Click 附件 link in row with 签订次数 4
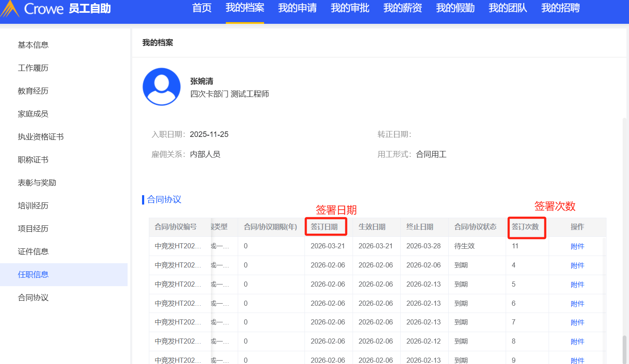This screenshot has width=629, height=364. (577, 266)
